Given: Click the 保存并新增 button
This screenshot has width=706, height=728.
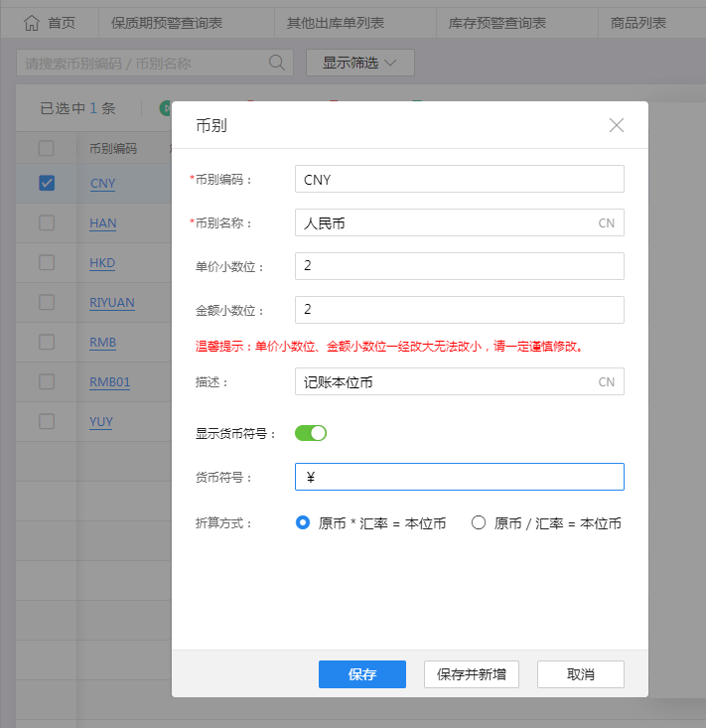Looking at the screenshot, I should [x=472, y=674].
